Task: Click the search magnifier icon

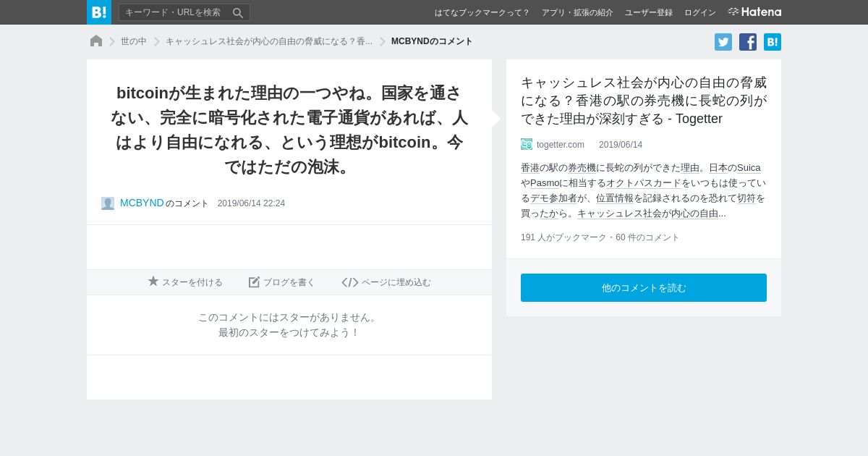Action: (237, 12)
